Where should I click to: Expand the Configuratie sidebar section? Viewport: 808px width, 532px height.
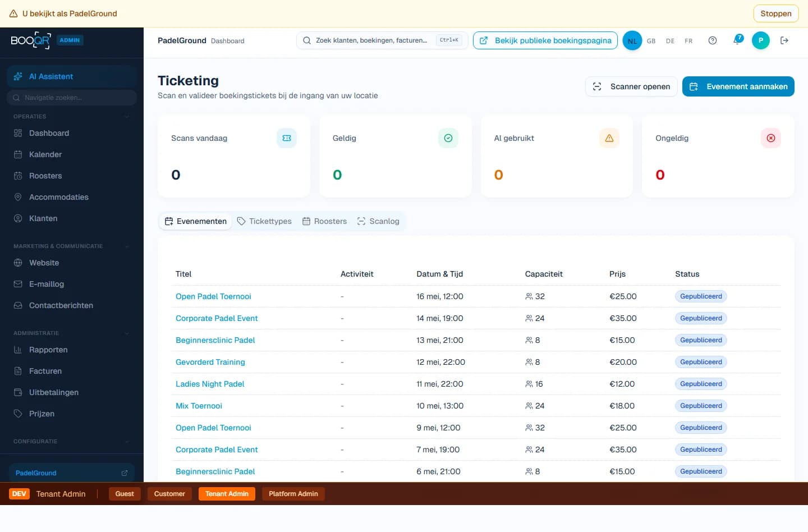click(127, 442)
